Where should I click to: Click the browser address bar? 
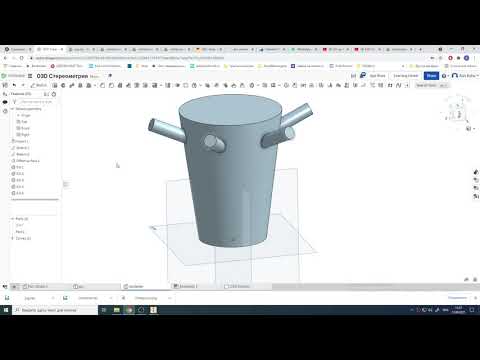pyautogui.click(x=230, y=58)
